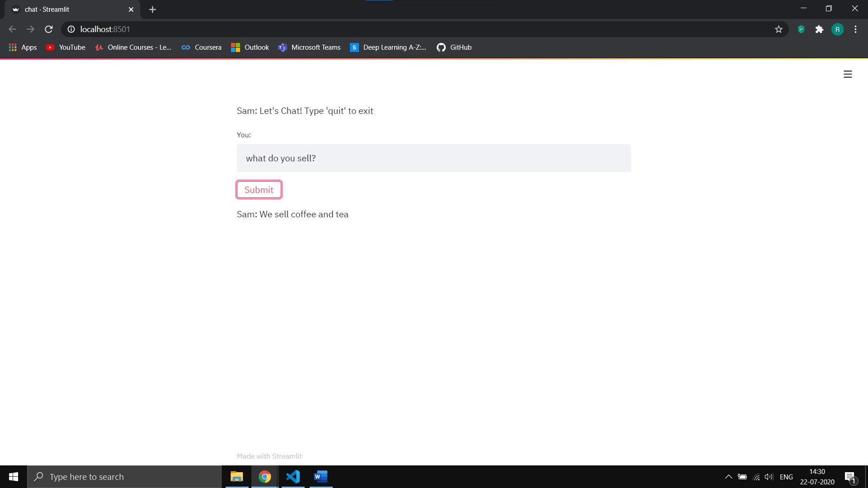The image size is (868, 488).
Task: Open the YouTube bookmark
Action: pos(66,47)
